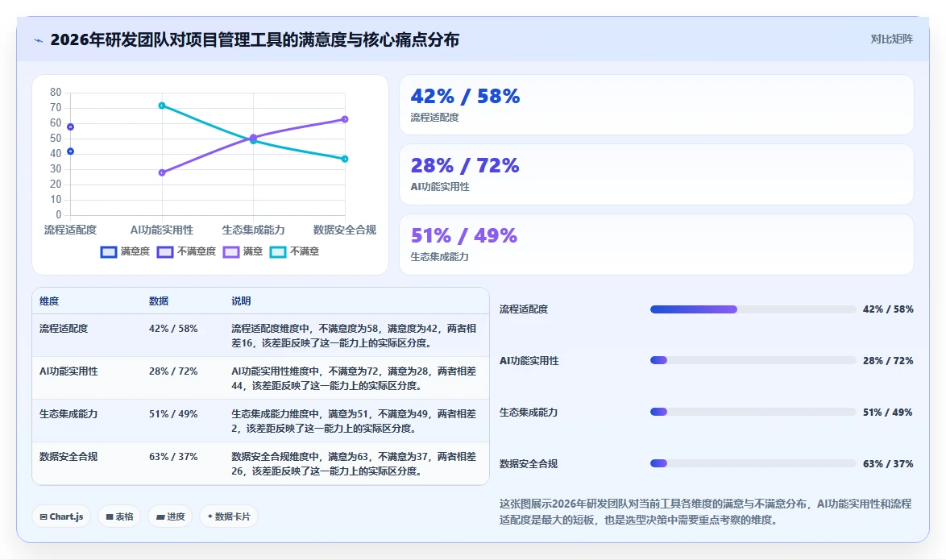Screen dimensions: 946x560
Task: Select the 28% / 72% AI功能实用性 card
Action: [657, 174]
